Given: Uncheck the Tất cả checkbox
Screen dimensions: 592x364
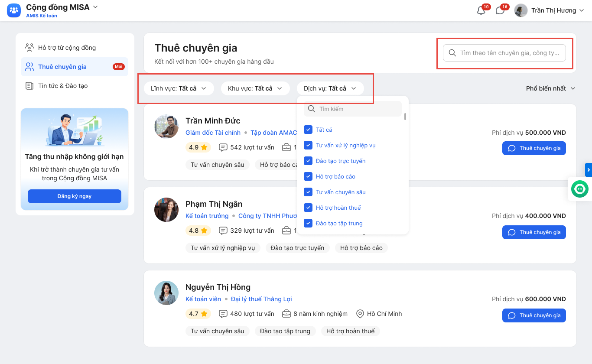Looking at the screenshot, I should [x=308, y=130].
